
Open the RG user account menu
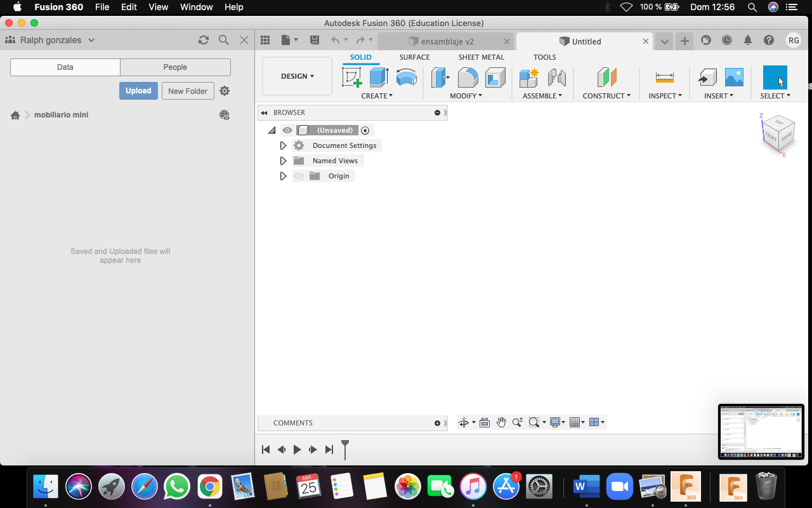coord(794,40)
